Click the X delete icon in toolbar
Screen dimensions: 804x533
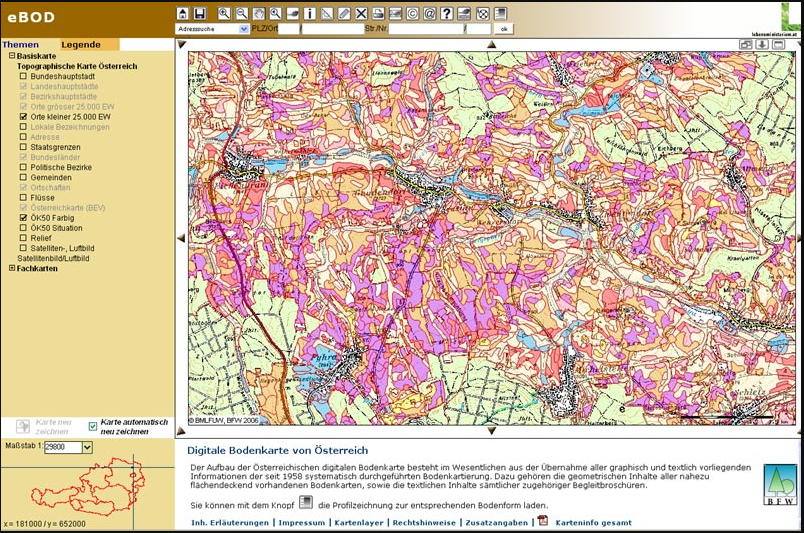point(361,13)
